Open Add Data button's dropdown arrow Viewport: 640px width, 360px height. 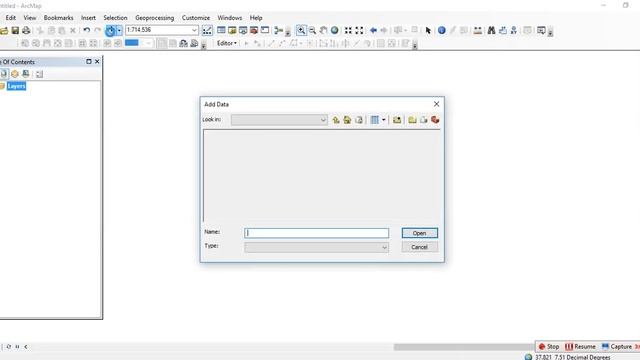tap(119, 30)
